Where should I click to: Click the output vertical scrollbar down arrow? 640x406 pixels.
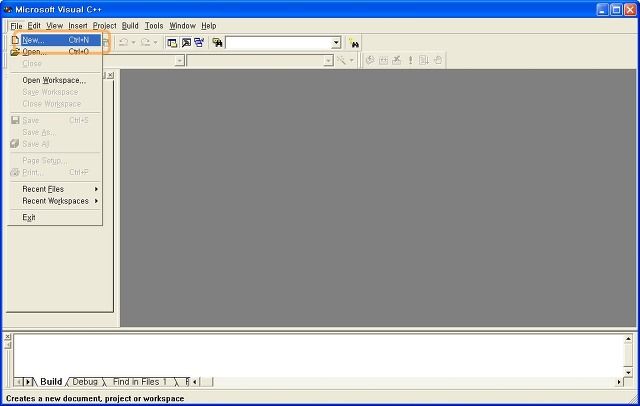pos(628,372)
